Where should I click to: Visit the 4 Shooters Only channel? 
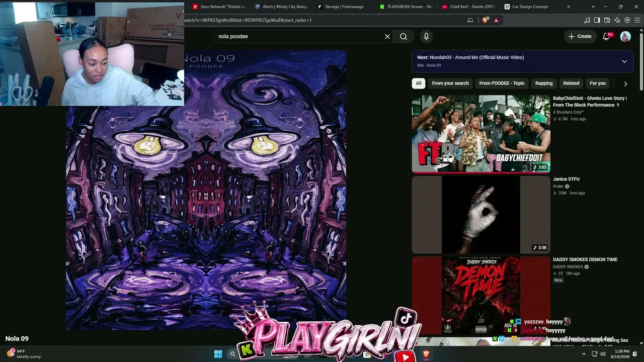pyautogui.click(x=568, y=112)
